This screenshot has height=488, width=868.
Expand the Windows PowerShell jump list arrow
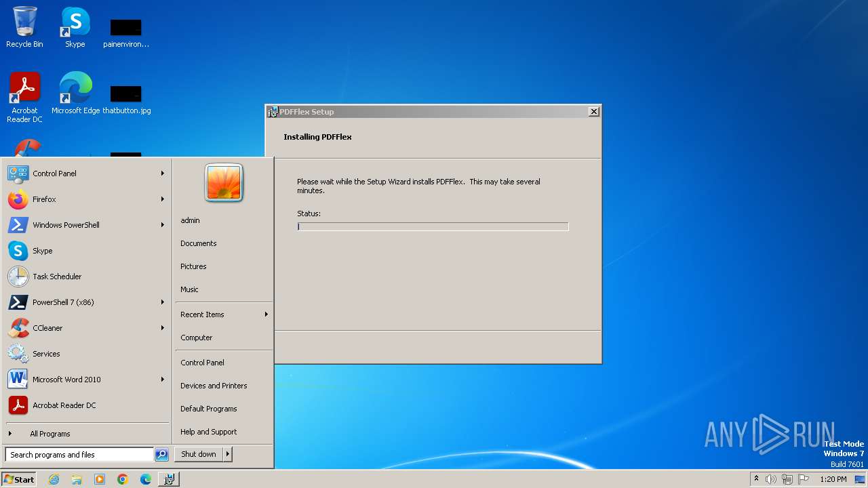[163, 225]
